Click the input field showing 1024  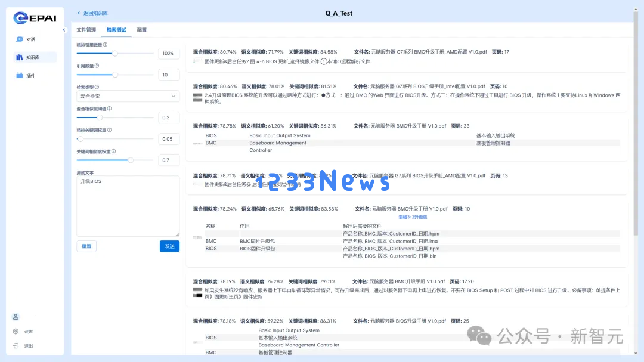(169, 54)
